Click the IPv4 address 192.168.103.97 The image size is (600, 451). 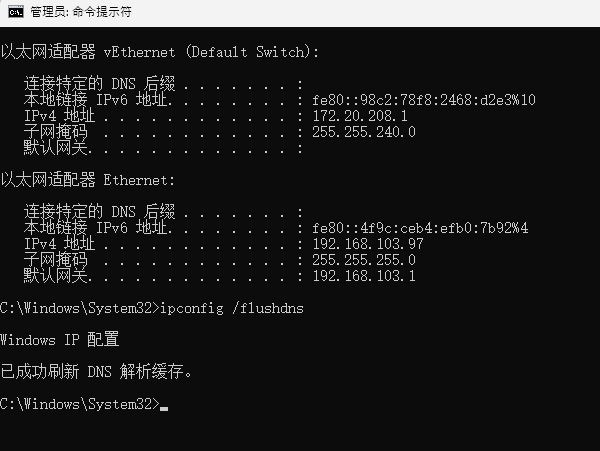pos(368,244)
